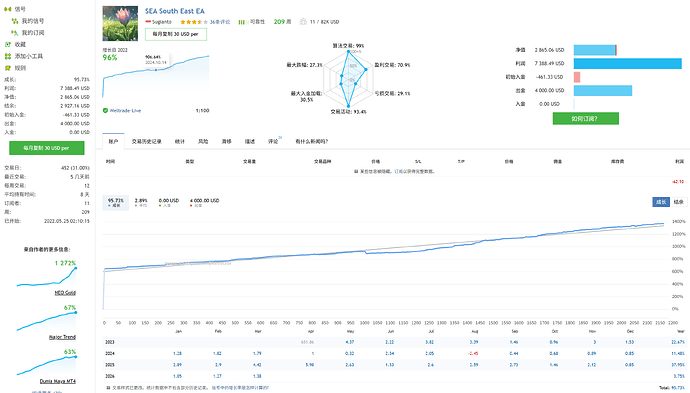690x393 pixels.
Task: Click the 利润 7 388.49 USD bar
Action: click(x=628, y=63)
